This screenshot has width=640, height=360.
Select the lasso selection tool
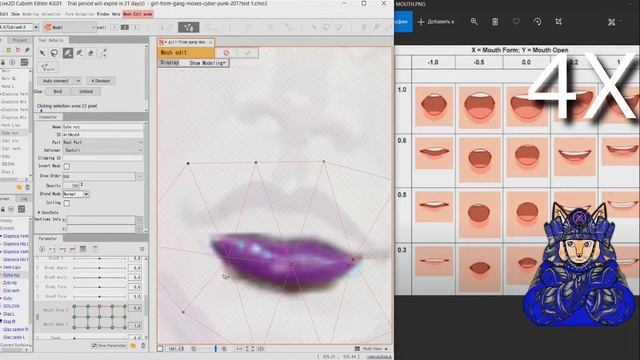[x=54, y=53]
